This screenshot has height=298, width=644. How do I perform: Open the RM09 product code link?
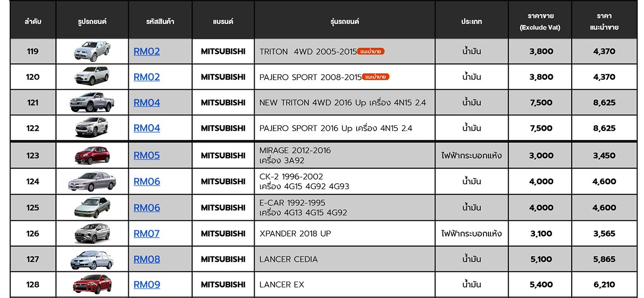(x=147, y=285)
